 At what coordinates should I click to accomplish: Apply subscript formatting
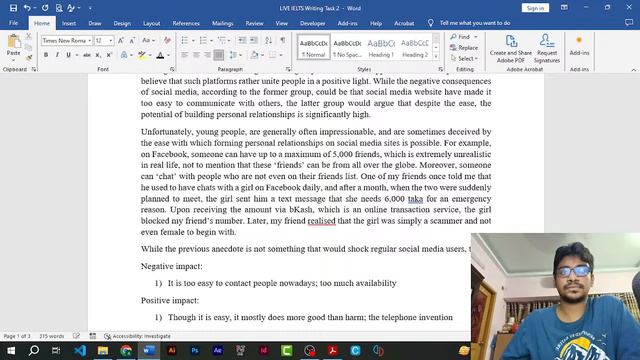(98, 55)
